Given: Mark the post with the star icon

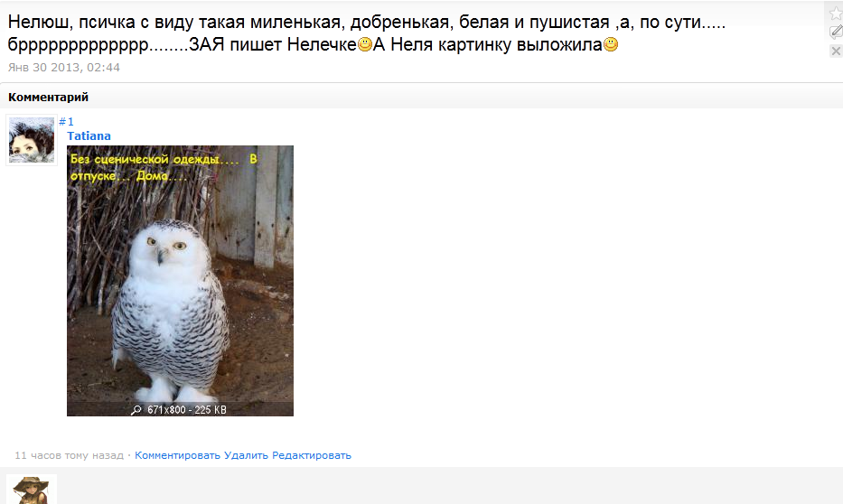Looking at the screenshot, I should pos(836,14).
